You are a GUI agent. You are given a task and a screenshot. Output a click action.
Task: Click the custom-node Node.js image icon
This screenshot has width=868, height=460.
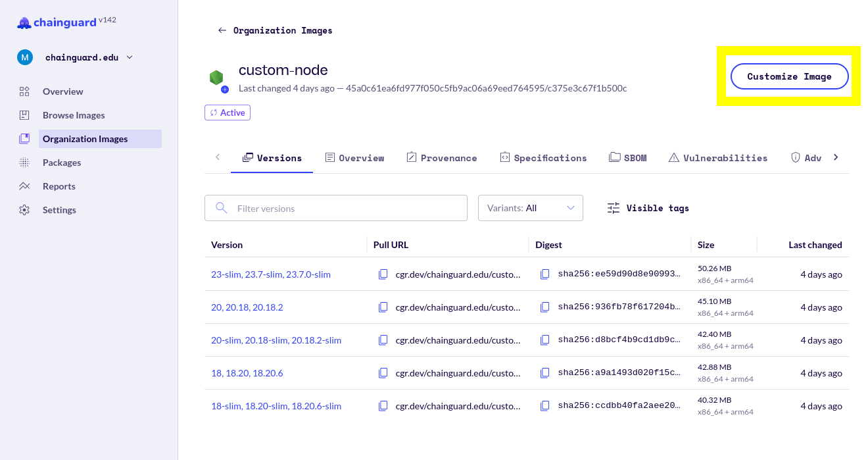point(216,78)
